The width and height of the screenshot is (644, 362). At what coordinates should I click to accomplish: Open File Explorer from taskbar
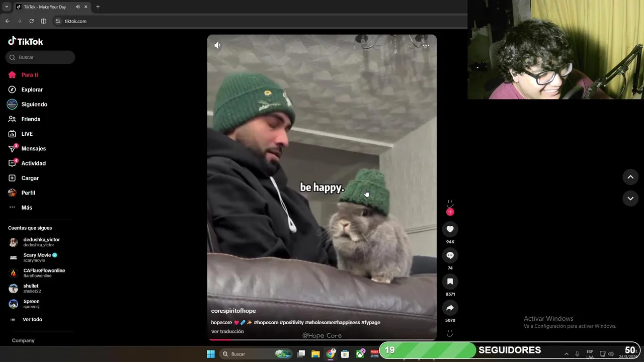315,354
